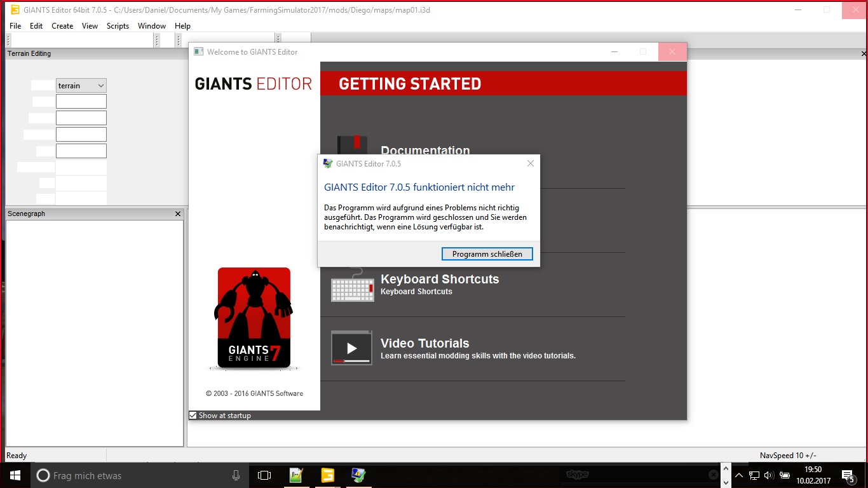The height and width of the screenshot is (488, 868).
Task: Open the Windows Start menu
Action: (15, 475)
